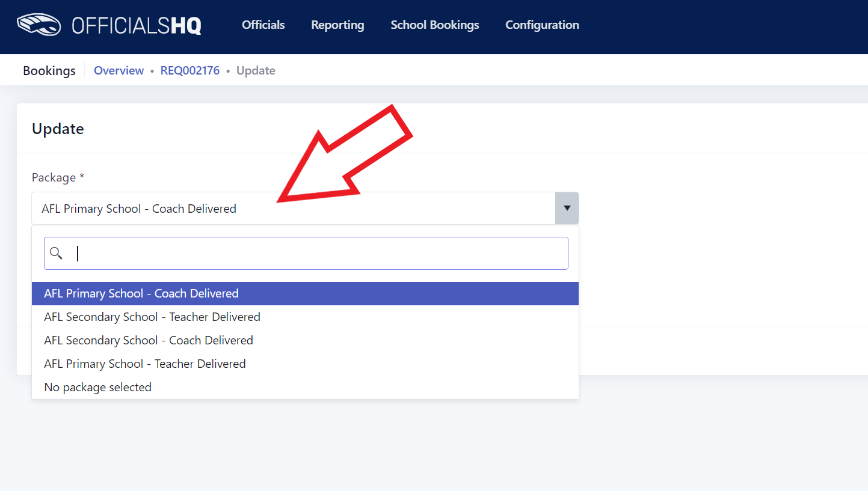868x491 pixels.
Task: Click the OFFICIALSHQ brand name text
Action: click(137, 25)
